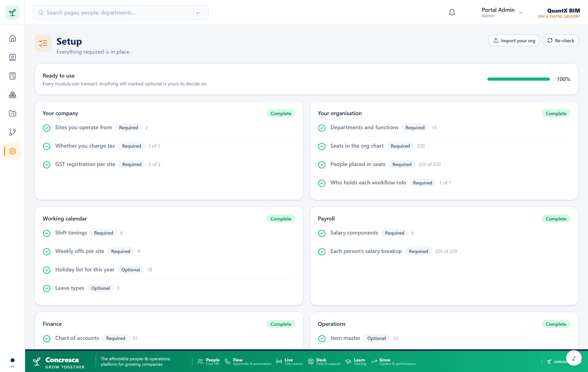Click check icon for Sites you operate from

coord(46,128)
